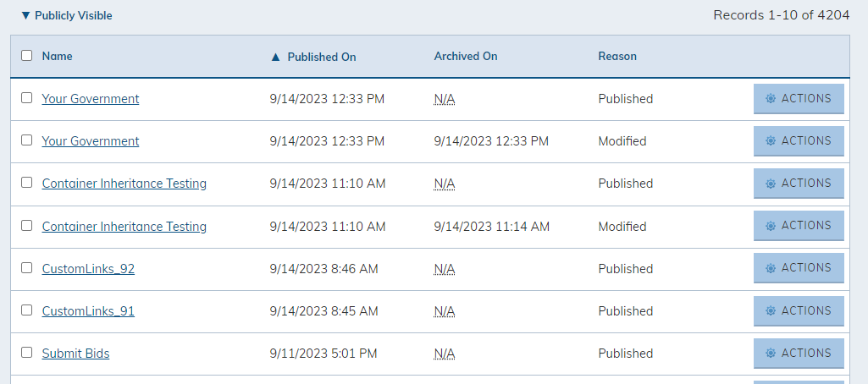Open Your Government link in the Published row

pyautogui.click(x=91, y=99)
